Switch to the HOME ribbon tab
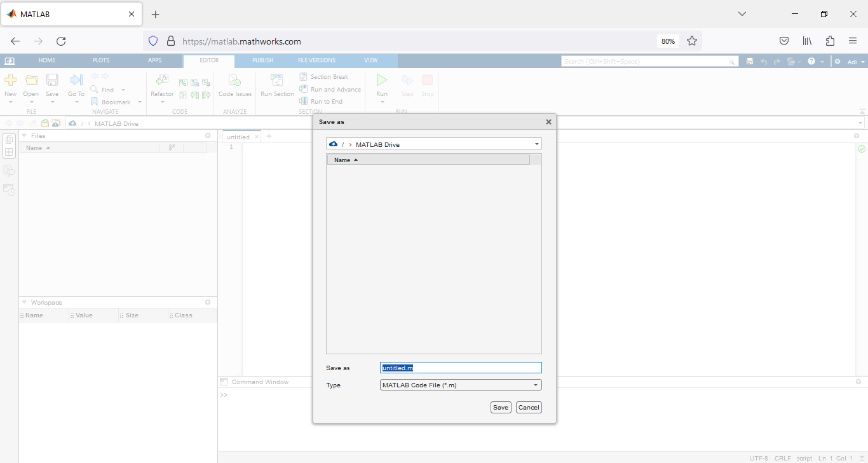868x463 pixels. 47,60
